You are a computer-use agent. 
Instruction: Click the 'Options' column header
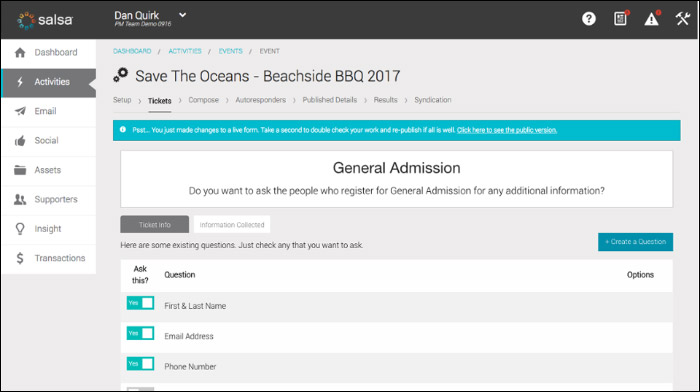[640, 275]
